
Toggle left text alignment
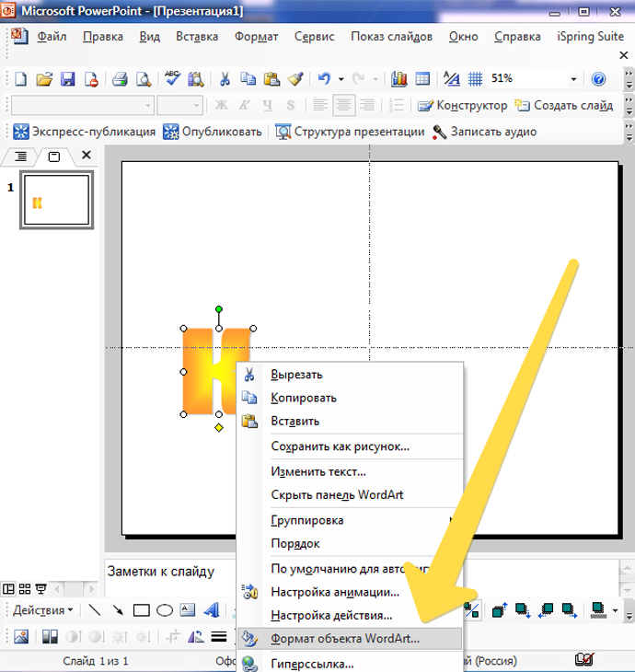pyautogui.click(x=320, y=105)
